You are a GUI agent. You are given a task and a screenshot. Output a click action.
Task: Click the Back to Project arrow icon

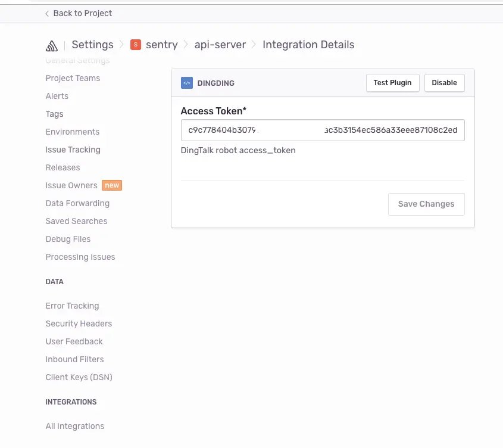(x=47, y=14)
